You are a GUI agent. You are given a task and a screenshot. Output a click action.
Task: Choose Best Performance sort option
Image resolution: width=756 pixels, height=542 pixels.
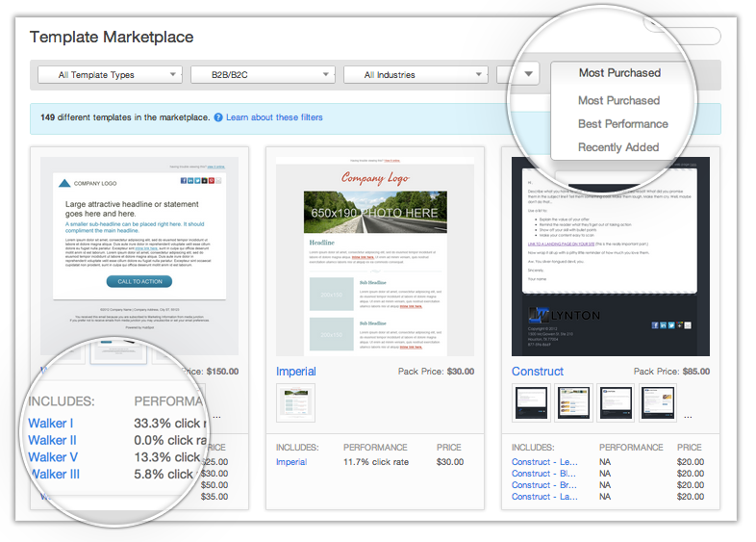[622, 124]
